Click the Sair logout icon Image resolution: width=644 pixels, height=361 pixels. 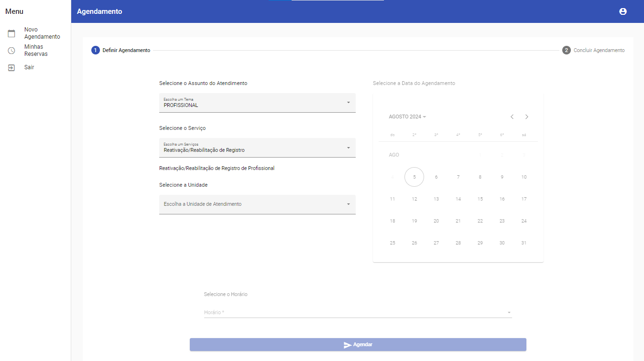click(11, 68)
